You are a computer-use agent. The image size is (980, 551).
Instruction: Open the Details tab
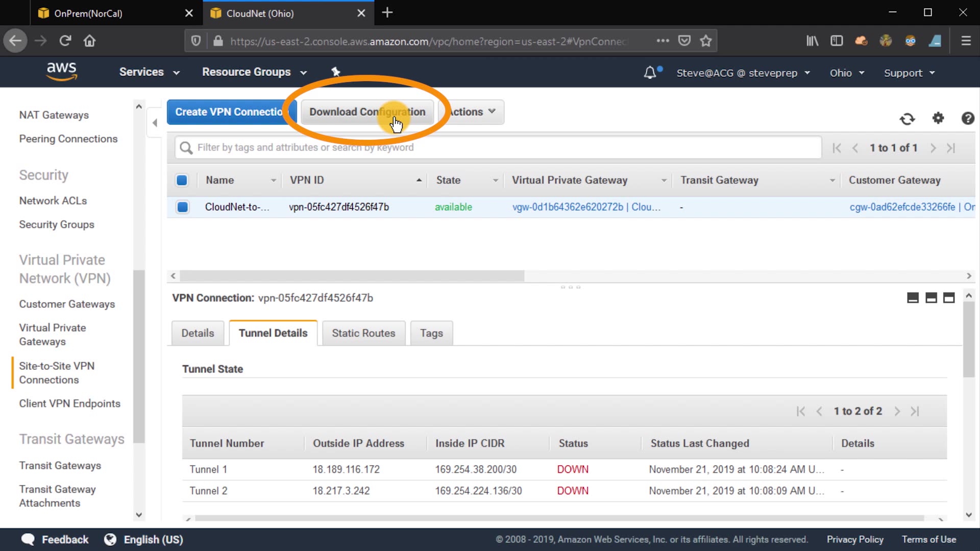pos(198,333)
